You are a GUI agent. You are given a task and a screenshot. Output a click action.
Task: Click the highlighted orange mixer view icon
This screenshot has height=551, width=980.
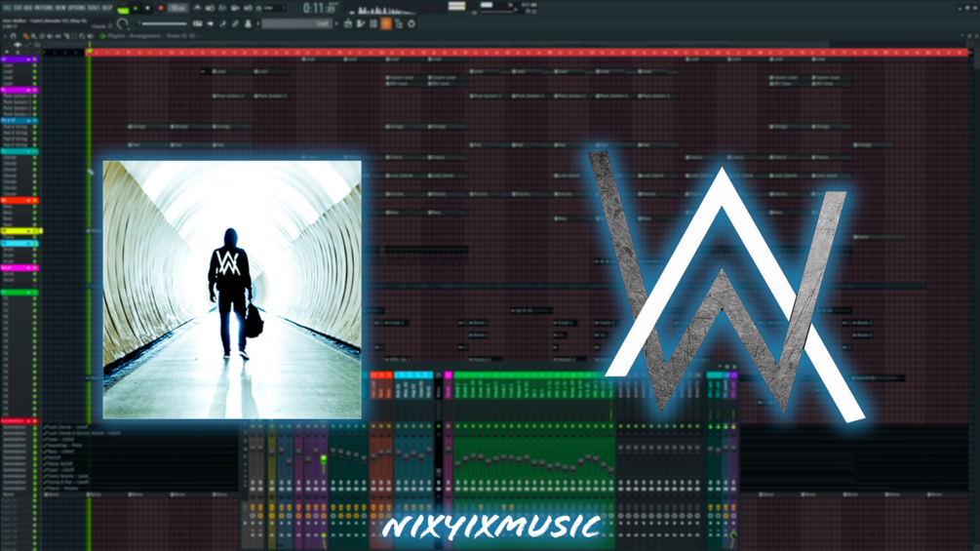(386, 23)
